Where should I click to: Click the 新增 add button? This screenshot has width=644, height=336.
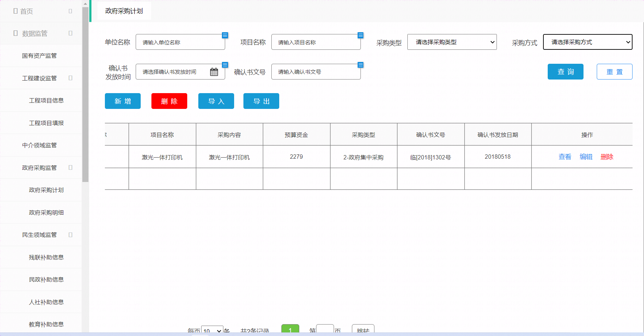click(x=123, y=101)
